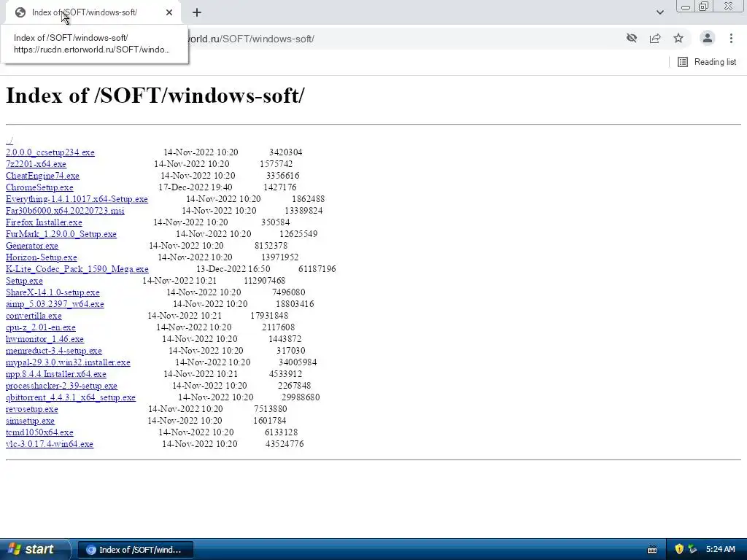Click the Index of /SOFT/windows-soft/ heading
Screen dimensions: 747x560
pos(155,96)
